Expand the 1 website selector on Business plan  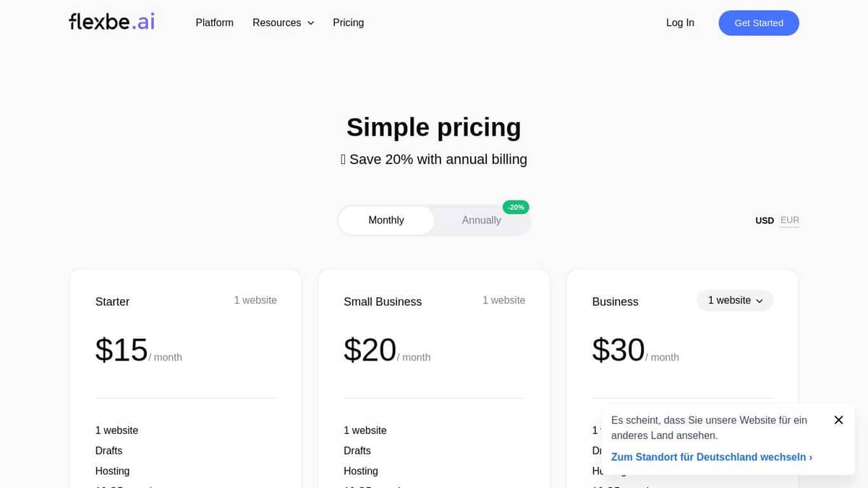735,300
